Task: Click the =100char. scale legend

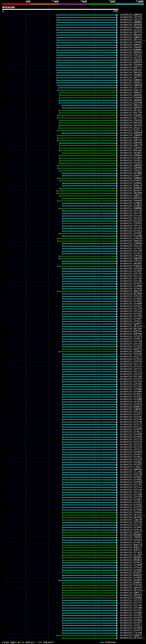Action: [108, 642]
